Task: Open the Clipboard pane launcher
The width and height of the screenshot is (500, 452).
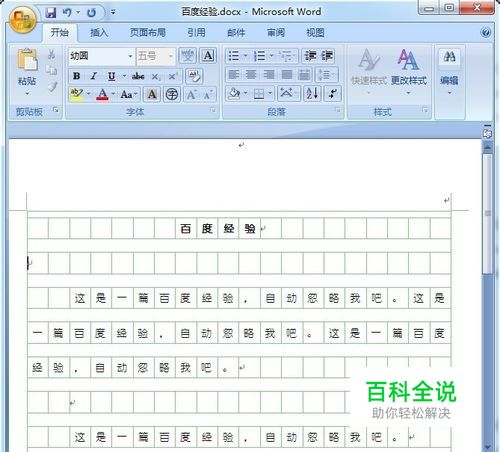Action: pos(56,109)
